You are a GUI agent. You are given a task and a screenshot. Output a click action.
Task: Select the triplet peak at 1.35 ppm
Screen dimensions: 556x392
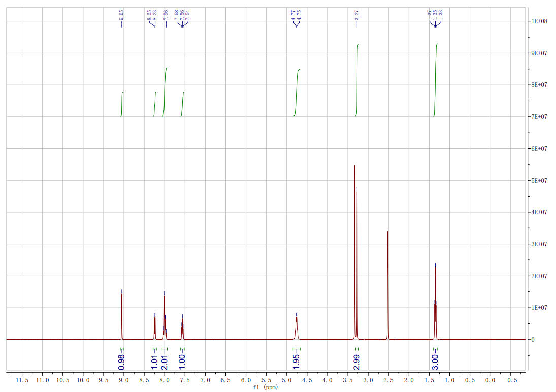435,303
